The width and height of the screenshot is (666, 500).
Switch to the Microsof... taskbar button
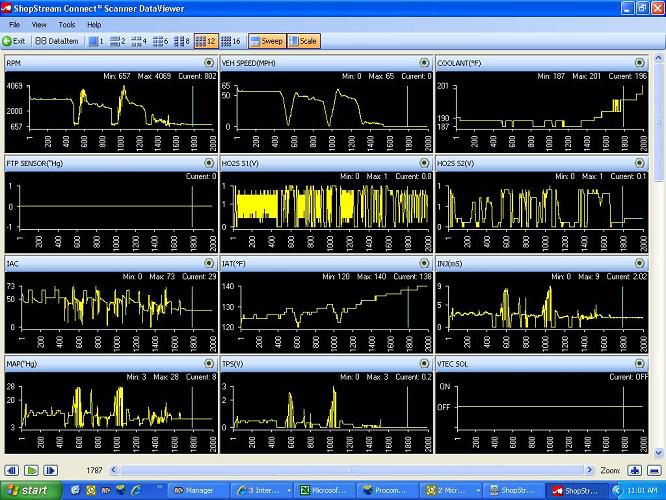pos(325,490)
